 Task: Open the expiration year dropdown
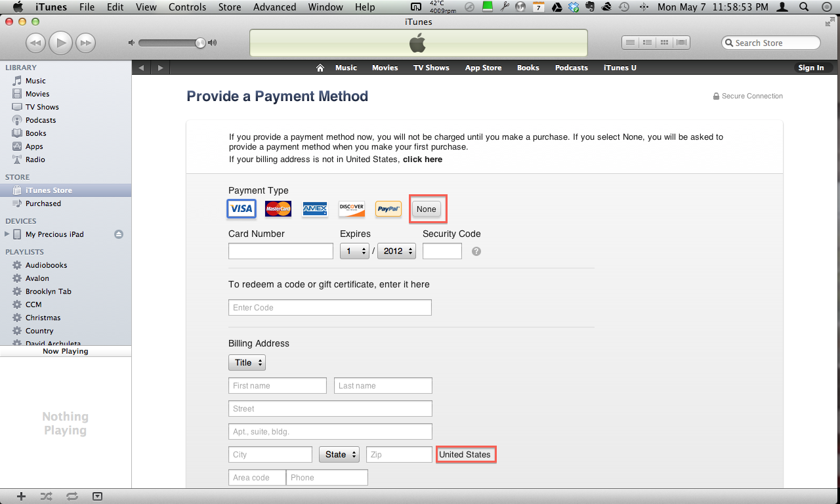pos(396,251)
